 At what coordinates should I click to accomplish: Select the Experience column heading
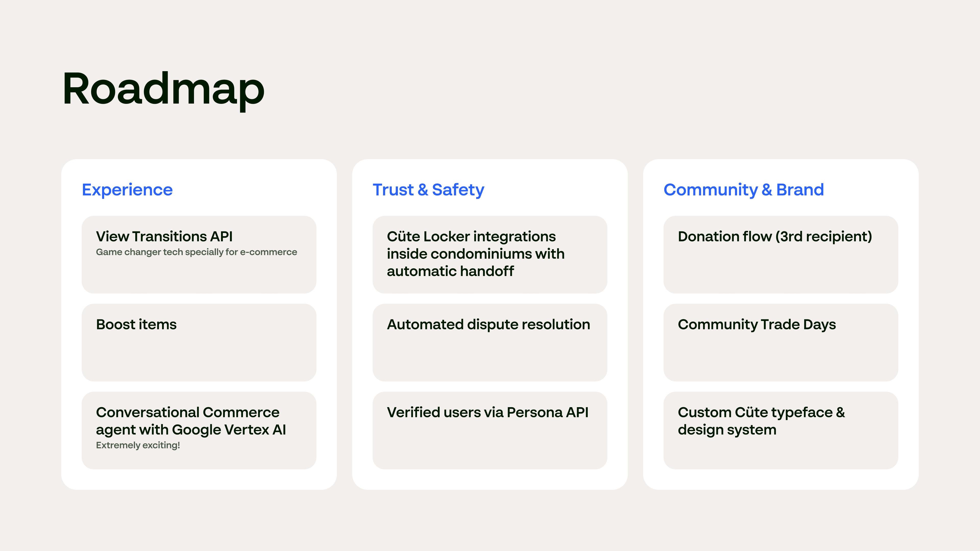coord(127,190)
